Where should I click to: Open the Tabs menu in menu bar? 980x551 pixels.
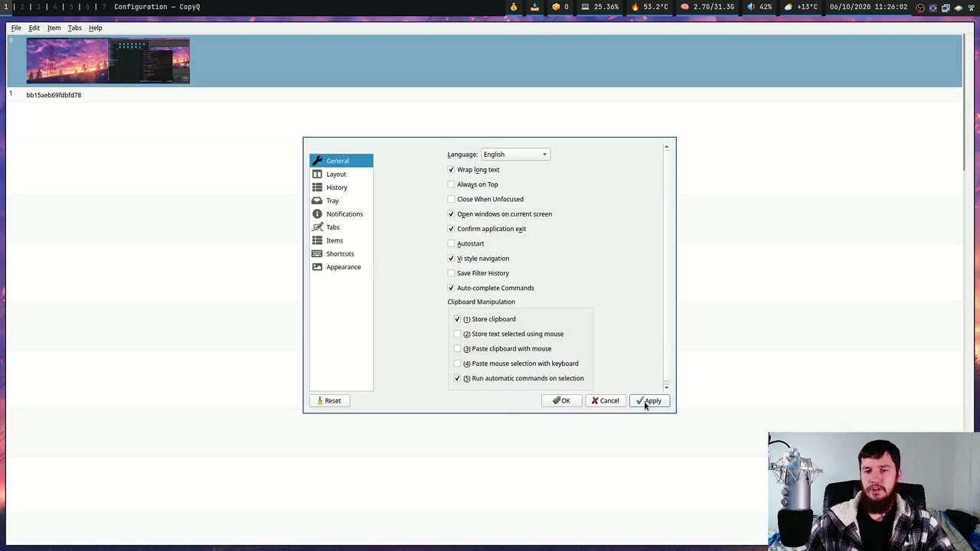[x=74, y=28]
